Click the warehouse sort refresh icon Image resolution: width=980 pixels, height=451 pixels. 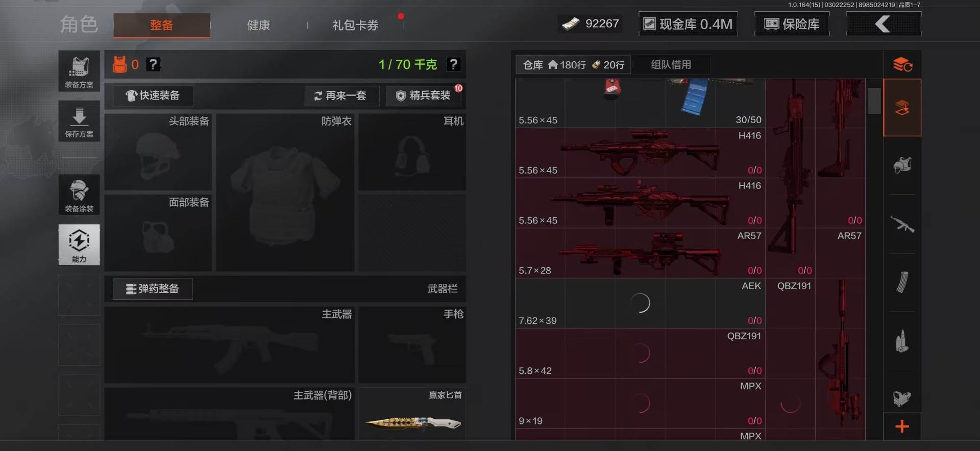(902, 65)
